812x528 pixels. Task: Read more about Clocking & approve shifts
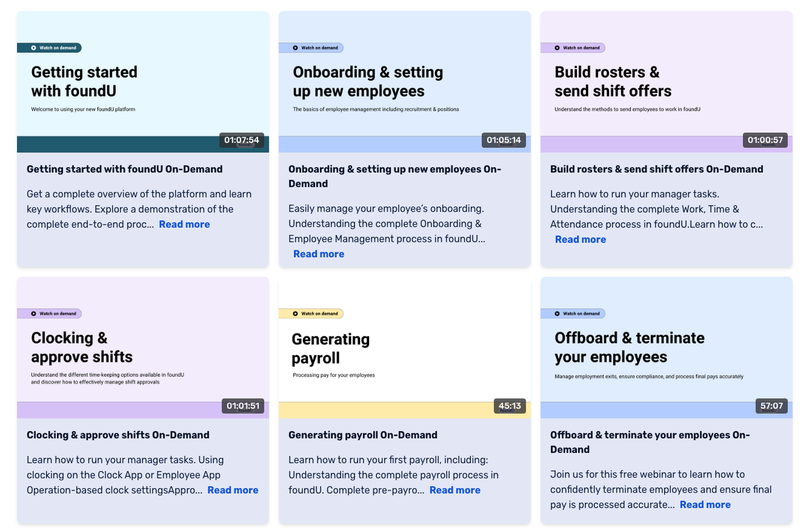pyautogui.click(x=233, y=490)
